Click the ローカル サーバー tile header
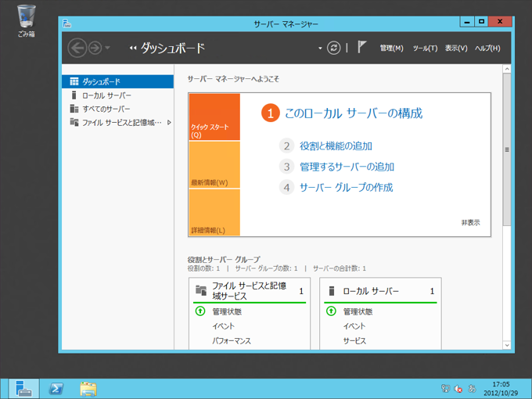This screenshot has width=532, height=399. pos(380,291)
